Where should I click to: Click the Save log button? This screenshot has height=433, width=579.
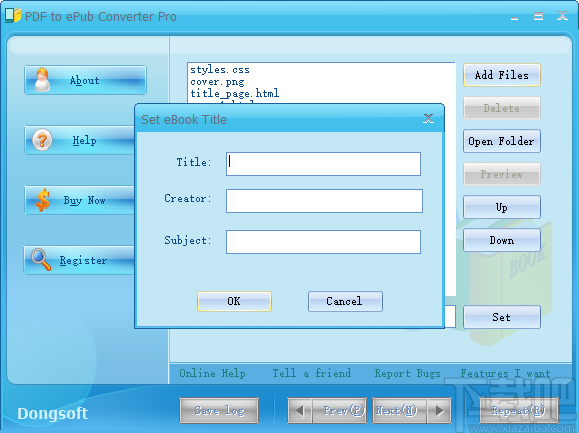(x=219, y=410)
